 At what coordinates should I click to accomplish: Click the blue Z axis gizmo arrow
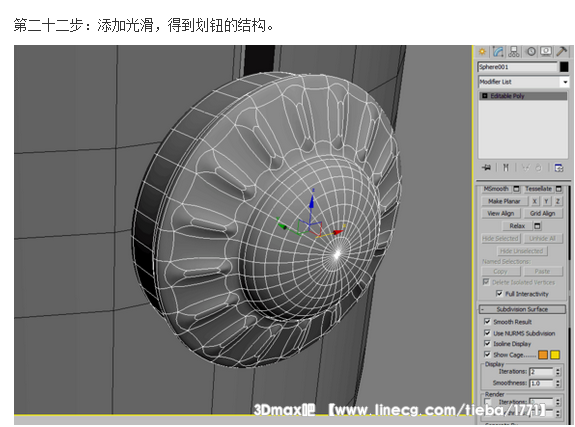tap(312, 201)
